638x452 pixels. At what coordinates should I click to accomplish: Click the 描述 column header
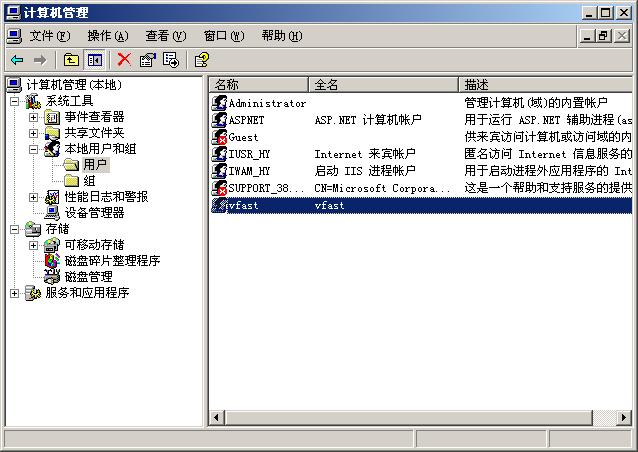click(545, 85)
